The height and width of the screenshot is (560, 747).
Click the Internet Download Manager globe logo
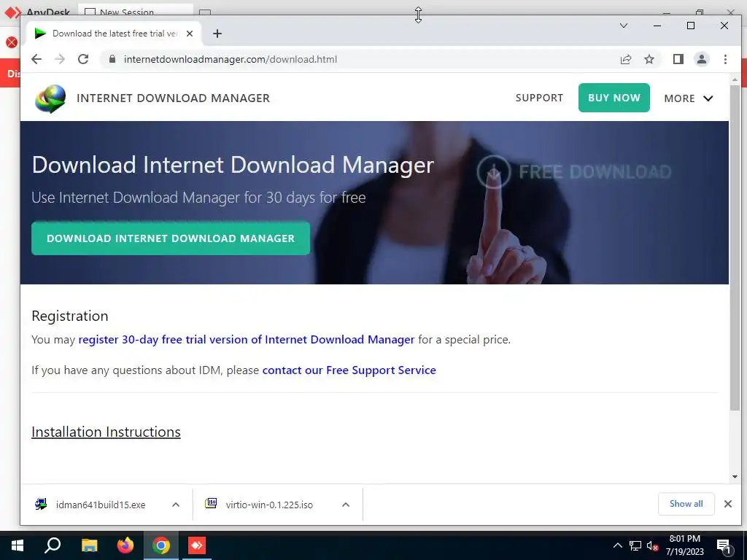[x=50, y=98]
